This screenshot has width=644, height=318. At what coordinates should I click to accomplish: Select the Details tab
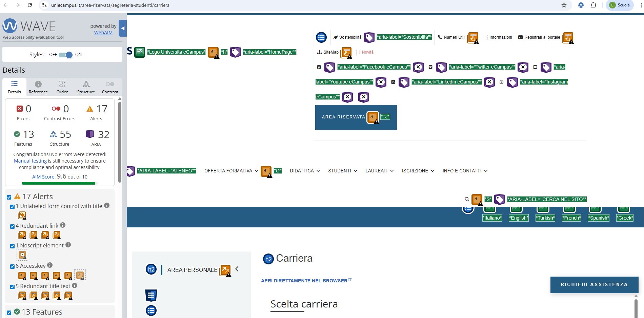[x=14, y=87]
